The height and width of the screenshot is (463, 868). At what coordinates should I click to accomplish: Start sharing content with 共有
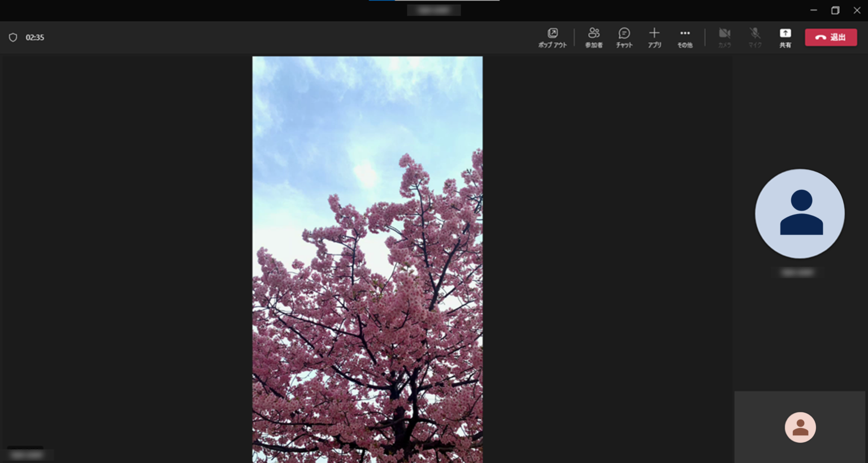pos(785,37)
